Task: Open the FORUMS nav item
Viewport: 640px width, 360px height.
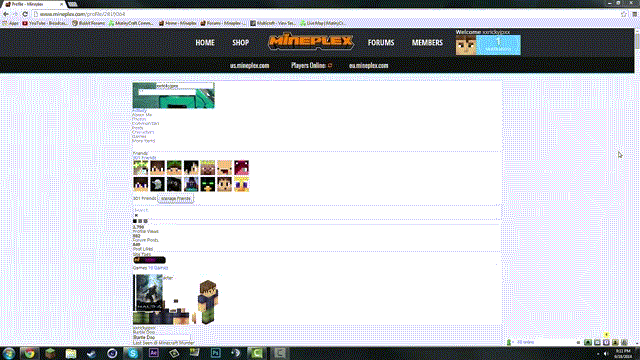Action: pyautogui.click(x=381, y=42)
